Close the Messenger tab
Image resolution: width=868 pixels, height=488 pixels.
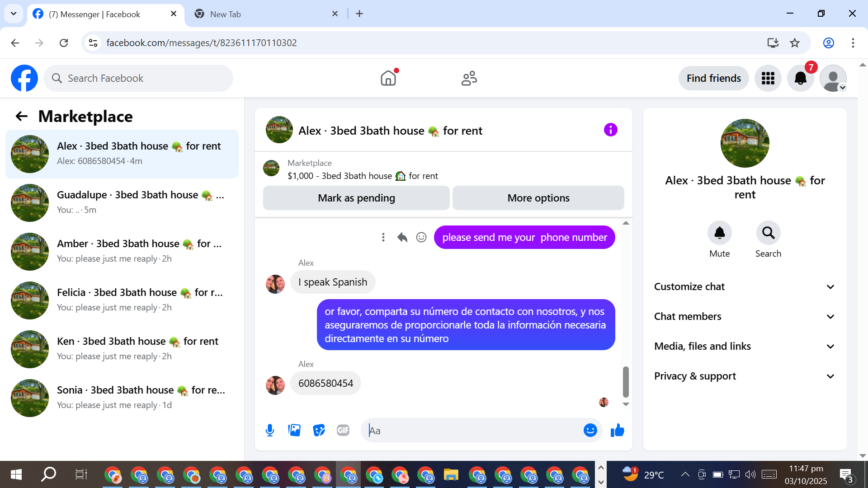[x=174, y=14]
